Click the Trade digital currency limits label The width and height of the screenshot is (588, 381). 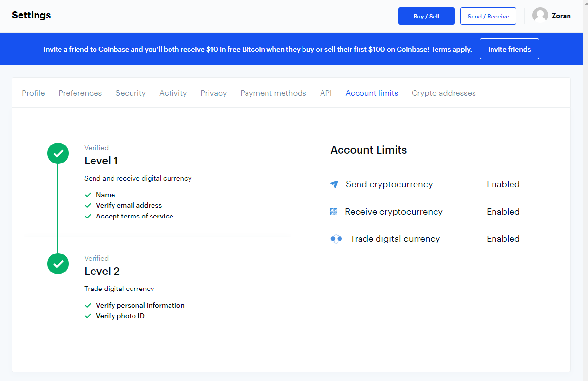click(x=395, y=239)
